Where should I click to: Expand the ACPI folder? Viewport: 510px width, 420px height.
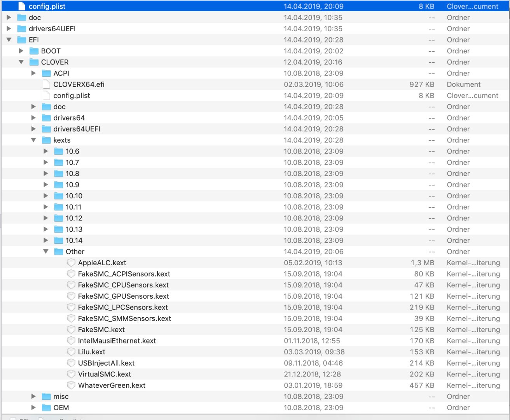click(33, 73)
